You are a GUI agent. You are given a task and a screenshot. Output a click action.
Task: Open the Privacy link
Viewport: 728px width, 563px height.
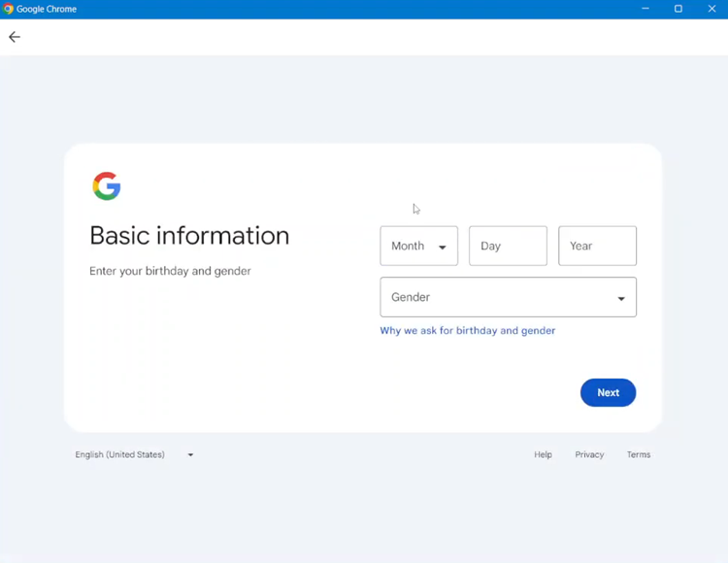(589, 454)
